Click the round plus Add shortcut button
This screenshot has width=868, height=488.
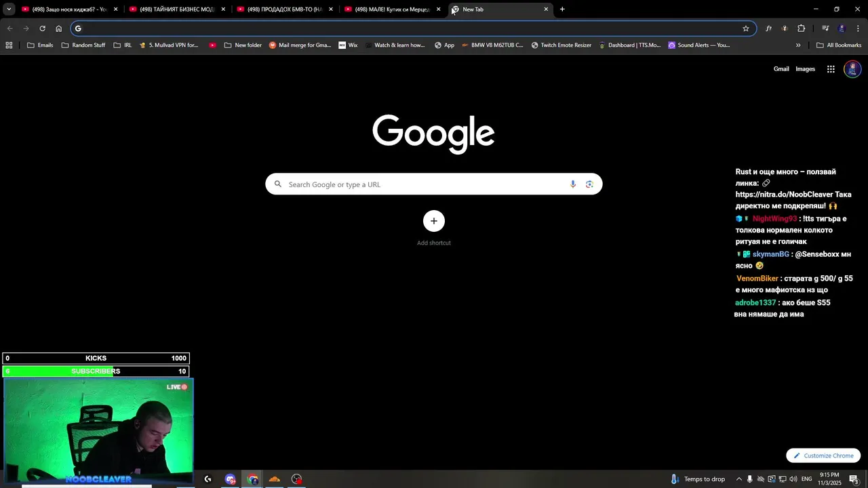[434, 221]
